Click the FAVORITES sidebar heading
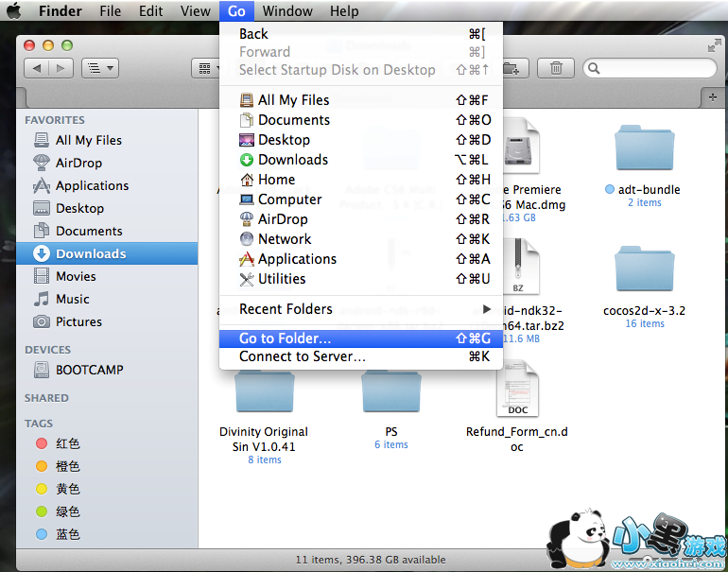This screenshot has width=728, height=572. coord(55,120)
